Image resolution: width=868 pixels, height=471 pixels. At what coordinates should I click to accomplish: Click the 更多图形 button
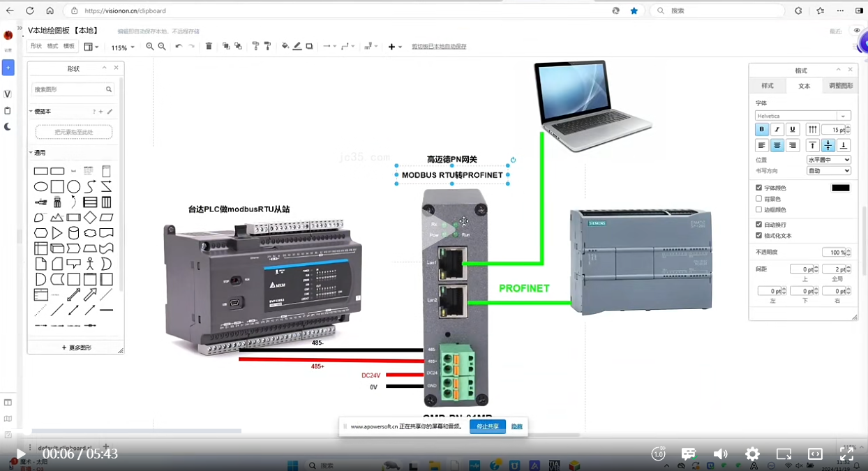[x=76, y=347]
